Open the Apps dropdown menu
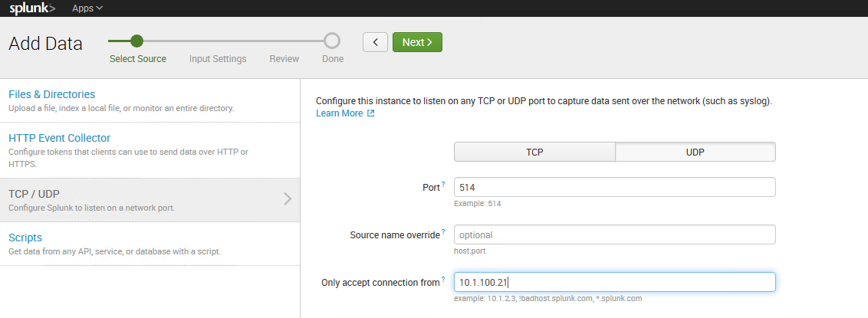868x318 pixels. (87, 8)
